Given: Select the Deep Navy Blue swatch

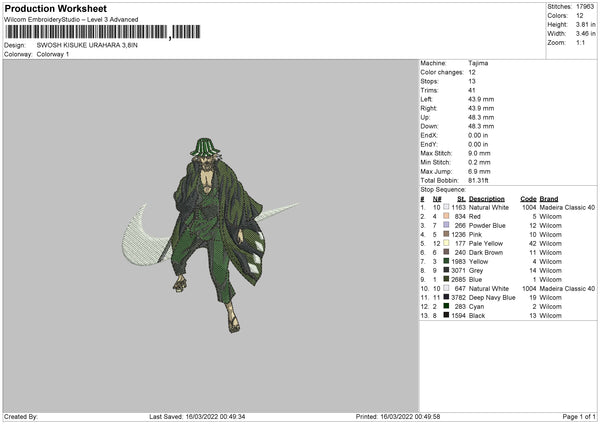Looking at the screenshot, I should click(x=446, y=297).
